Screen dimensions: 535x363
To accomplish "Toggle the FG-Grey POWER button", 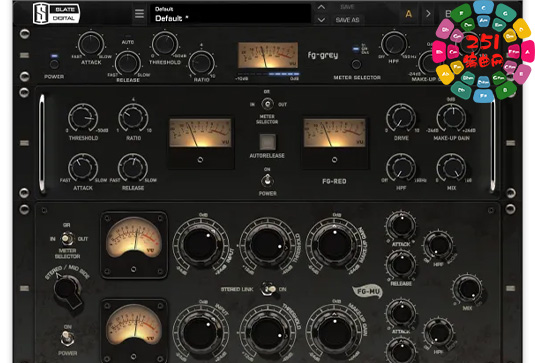I will click(x=54, y=64).
